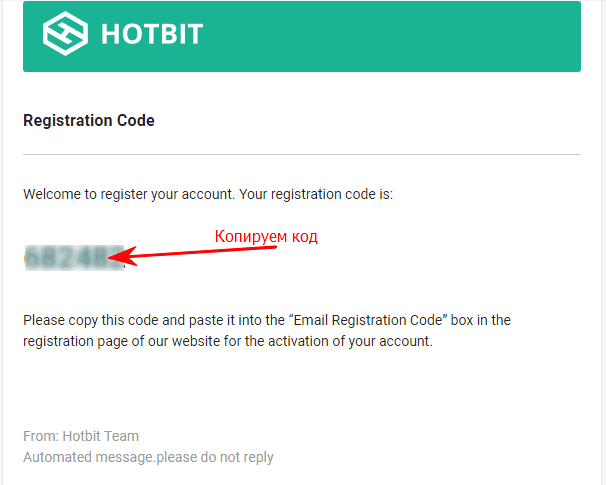Image resolution: width=606 pixels, height=485 pixels.
Task: Click the phrase Your registration code is:
Action: pyautogui.click(x=316, y=194)
